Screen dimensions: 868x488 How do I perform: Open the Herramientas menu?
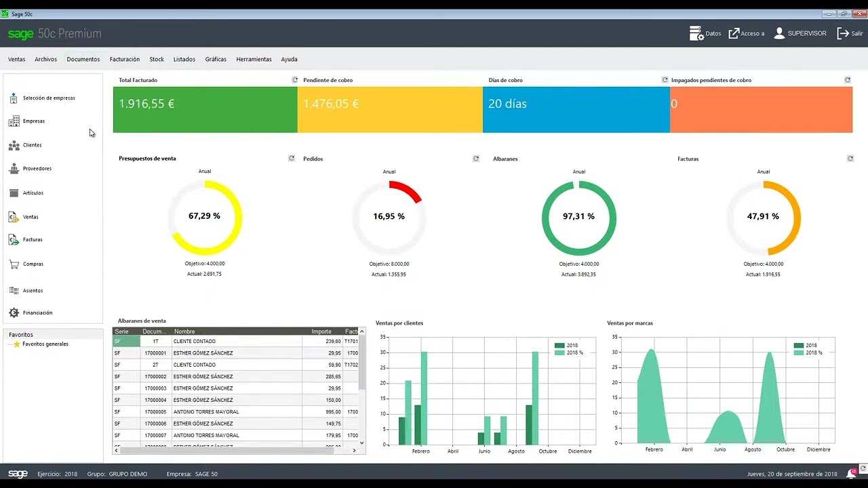coord(254,60)
